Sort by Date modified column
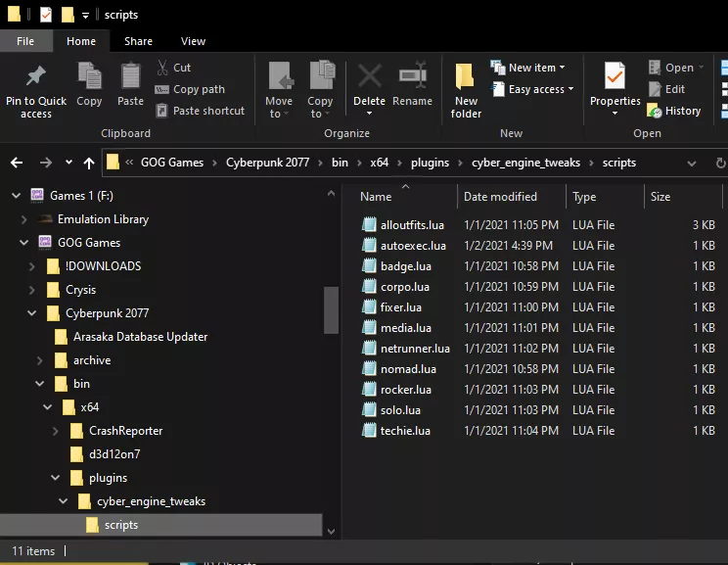 (501, 197)
